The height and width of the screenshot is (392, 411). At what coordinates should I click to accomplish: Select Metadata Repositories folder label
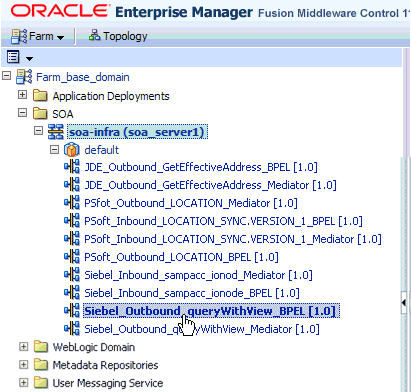pos(105,365)
